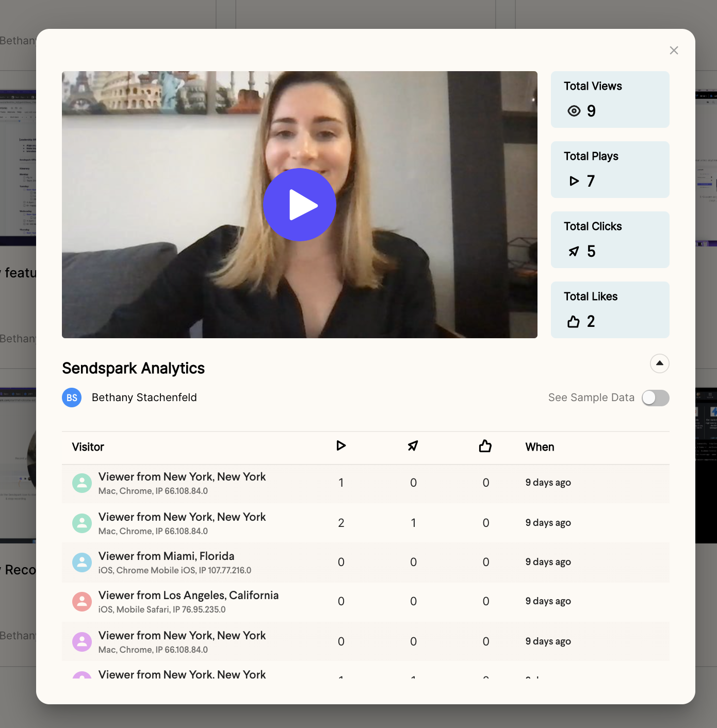
Task: Click the Miami viewer's 9 days ago timestamp
Action: 548,562
